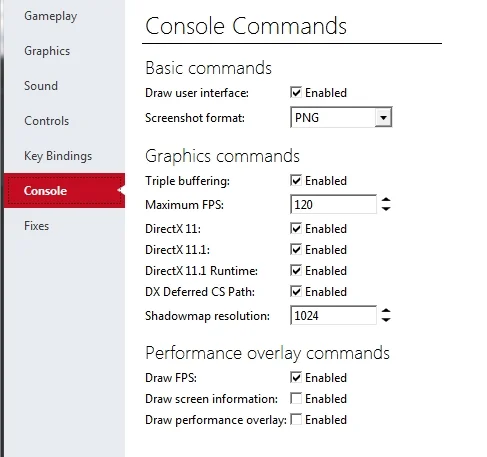Enable the Draw screen information checkbox
This screenshot has height=457, width=487.
coord(296,398)
